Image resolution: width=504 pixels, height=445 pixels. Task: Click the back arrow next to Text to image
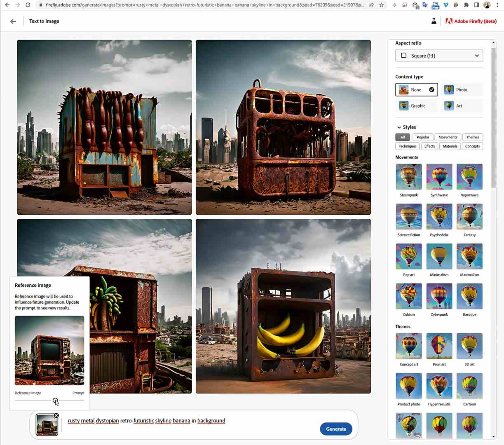click(13, 21)
